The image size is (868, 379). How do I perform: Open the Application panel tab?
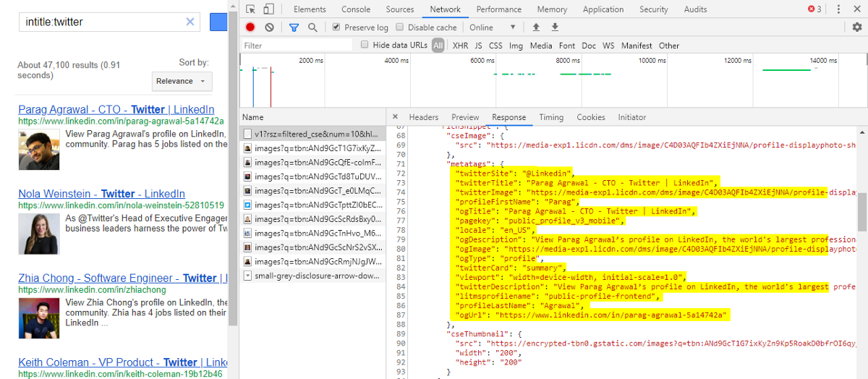pos(603,9)
